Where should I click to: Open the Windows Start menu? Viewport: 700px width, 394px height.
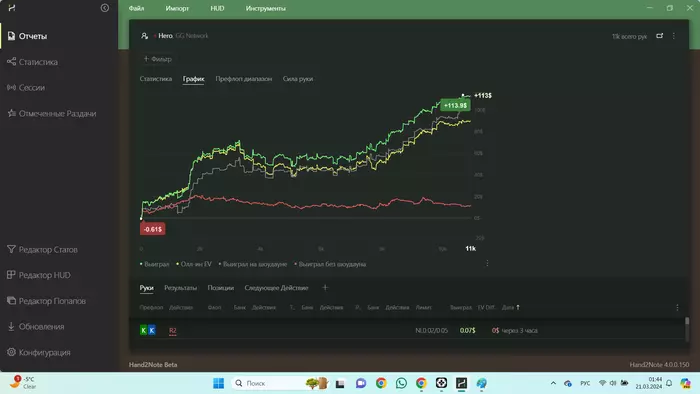[x=218, y=383]
